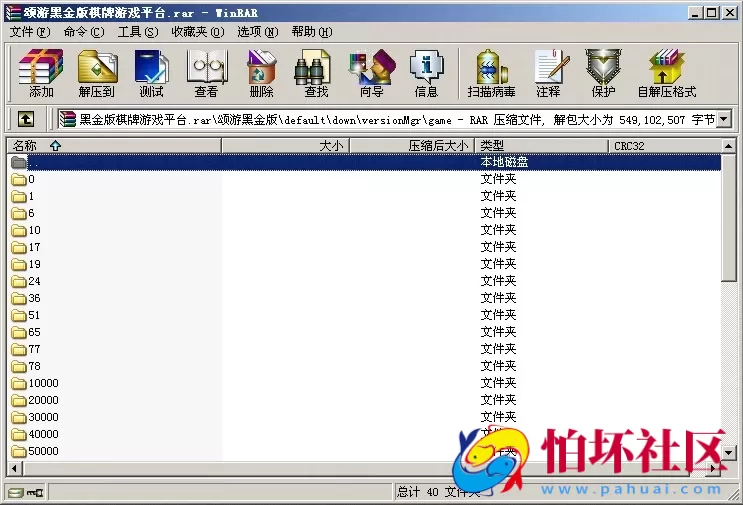Show archive 信息 (Info)
Image resolution: width=743 pixels, height=505 pixels.
point(426,73)
